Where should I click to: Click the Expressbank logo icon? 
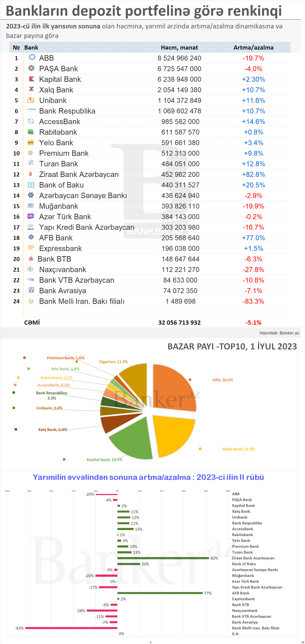click(x=31, y=248)
